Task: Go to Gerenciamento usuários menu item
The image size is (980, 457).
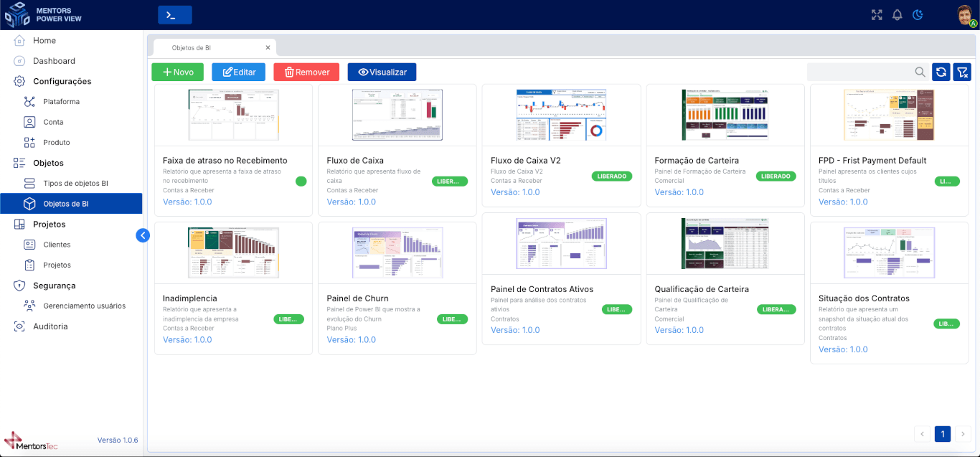Action: (84, 306)
